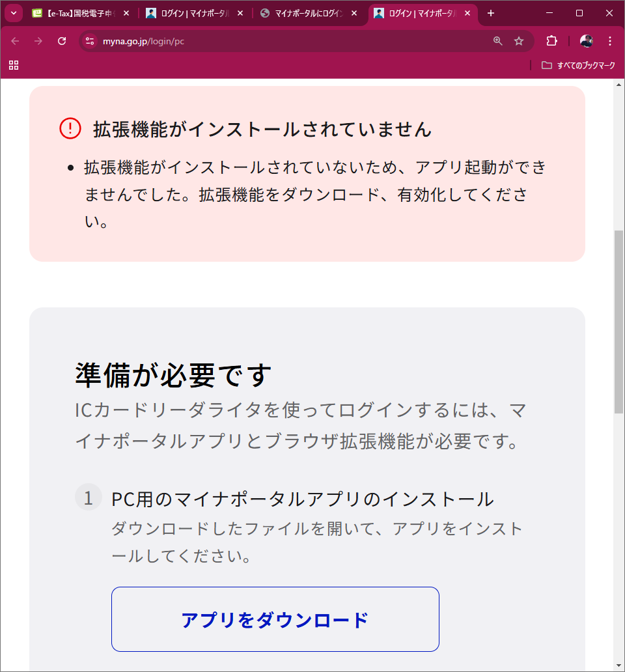Click the アプリをダウンロード button
Image resolution: width=625 pixels, height=672 pixels.
point(275,619)
